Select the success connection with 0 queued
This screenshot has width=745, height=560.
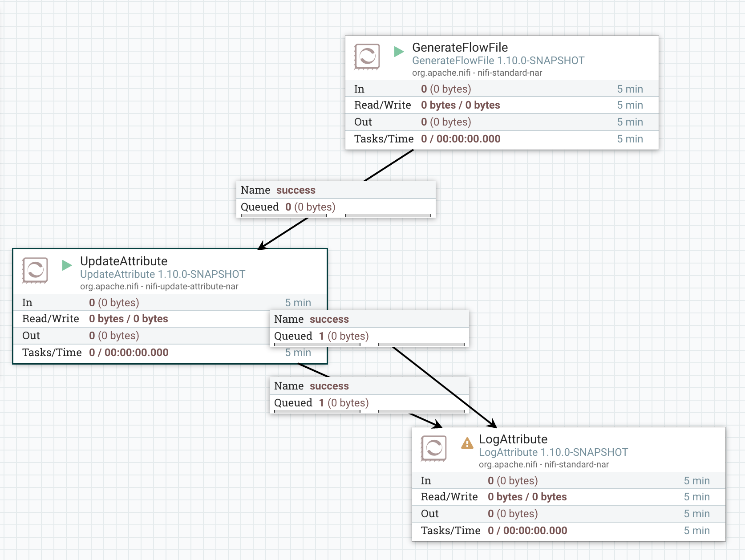point(336,199)
